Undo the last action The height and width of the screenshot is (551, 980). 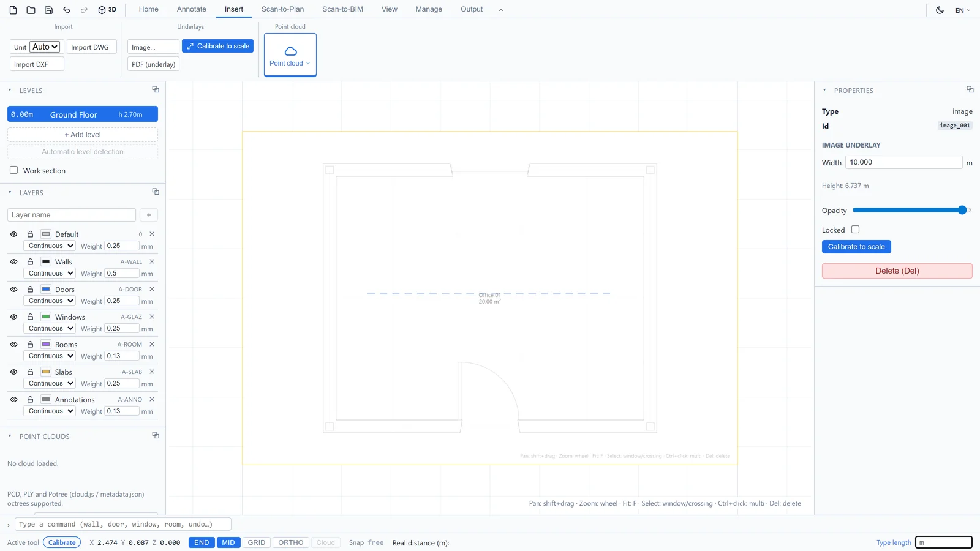click(x=66, y=10)
